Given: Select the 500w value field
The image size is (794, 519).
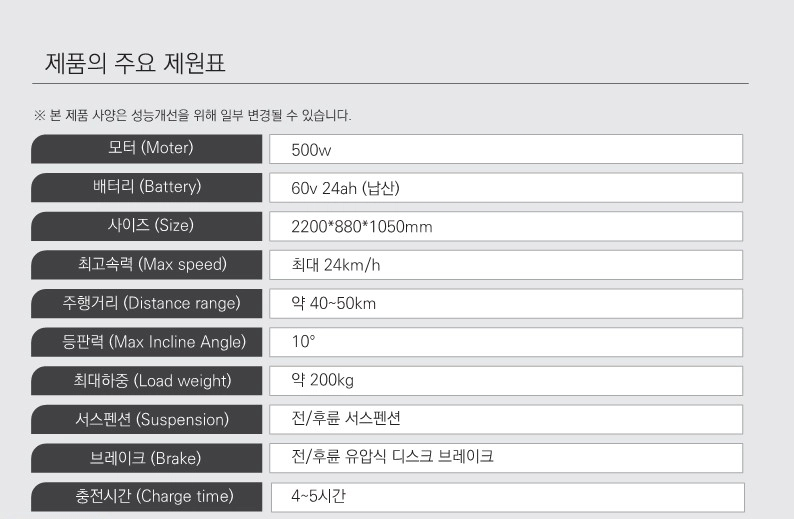Looking at the screenshot, I should tap(506, 149).
